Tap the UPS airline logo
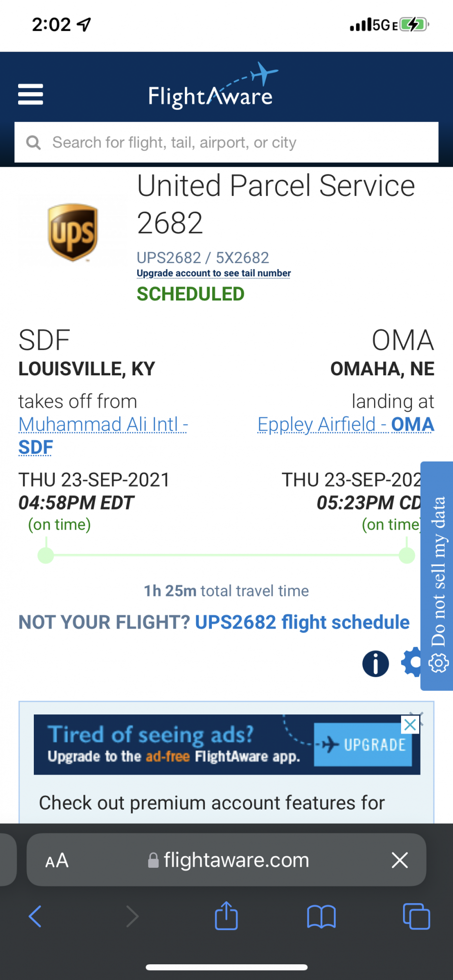This screenshot has height=980, width=453. pos(73,232)
